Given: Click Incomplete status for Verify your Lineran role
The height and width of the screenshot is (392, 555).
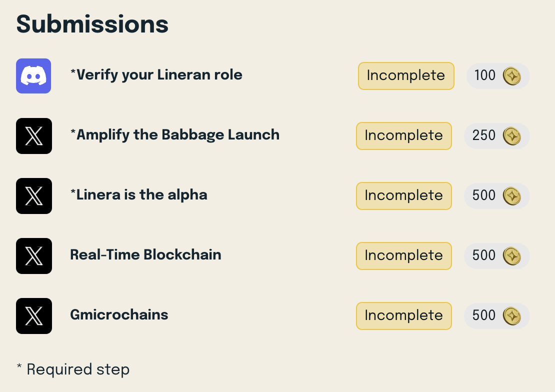Looking at the screenshot, I should (x=406, y=76).
